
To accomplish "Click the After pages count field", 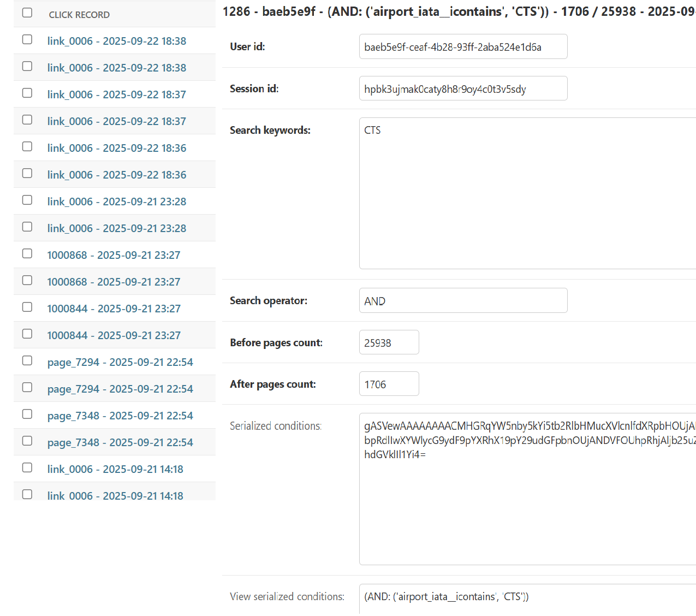I will coord(389,384).
